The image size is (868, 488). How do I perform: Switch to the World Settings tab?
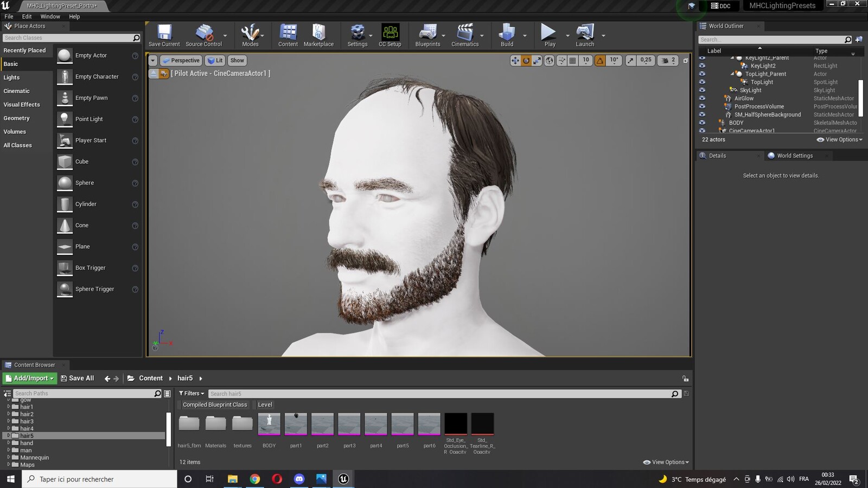(795, 156)
